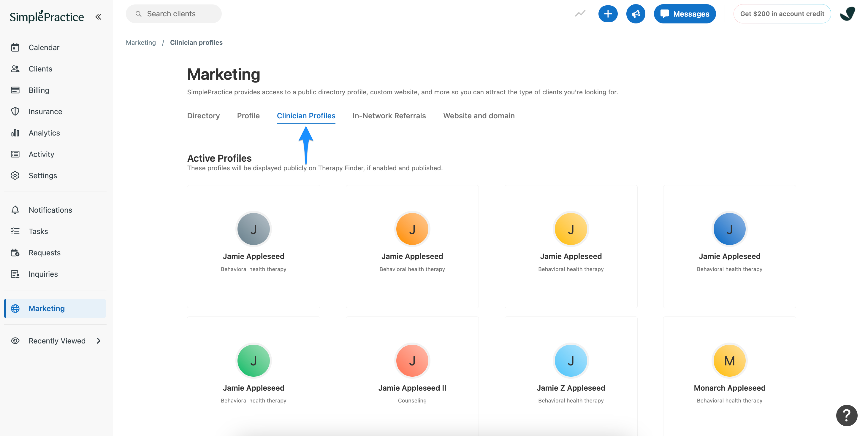Open Jamie Appleseed profile with yellow avatar
Image resolution: width=868 pixels, height=436 pixels.
(x=571, y=246)
